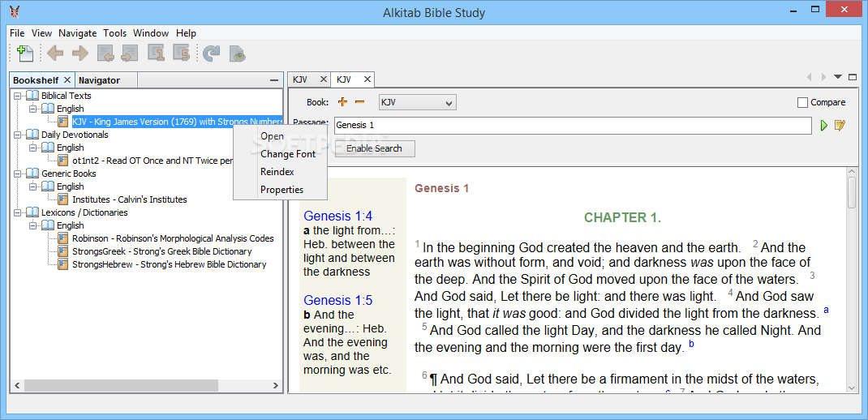The width and height of the screenshot is (868, 420).
Task: Select StrongsHebrew dictionary entry
Action: (169, 264)
